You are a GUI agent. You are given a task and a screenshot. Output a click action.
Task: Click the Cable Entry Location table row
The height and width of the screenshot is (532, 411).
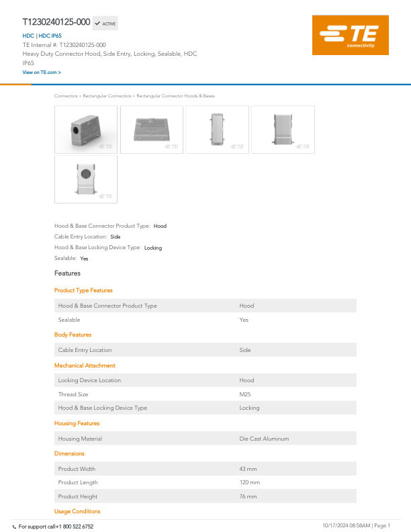click(205, 350)
